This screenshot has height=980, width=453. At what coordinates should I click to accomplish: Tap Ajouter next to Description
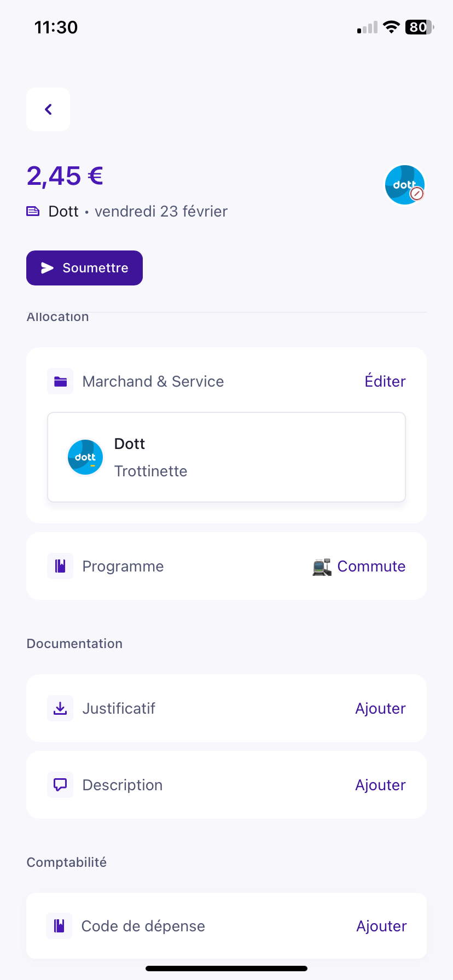[x=380, y=785]
